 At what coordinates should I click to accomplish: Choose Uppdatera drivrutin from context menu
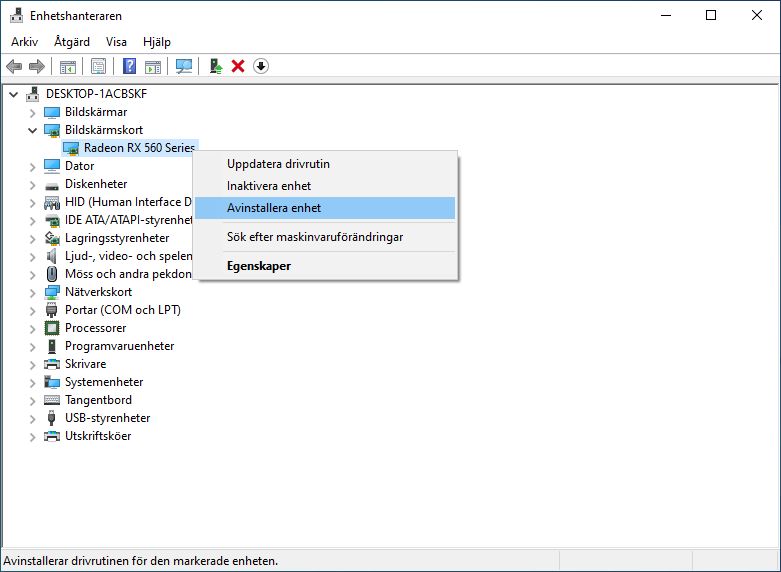pyautogui.click(x=325, y=164)
